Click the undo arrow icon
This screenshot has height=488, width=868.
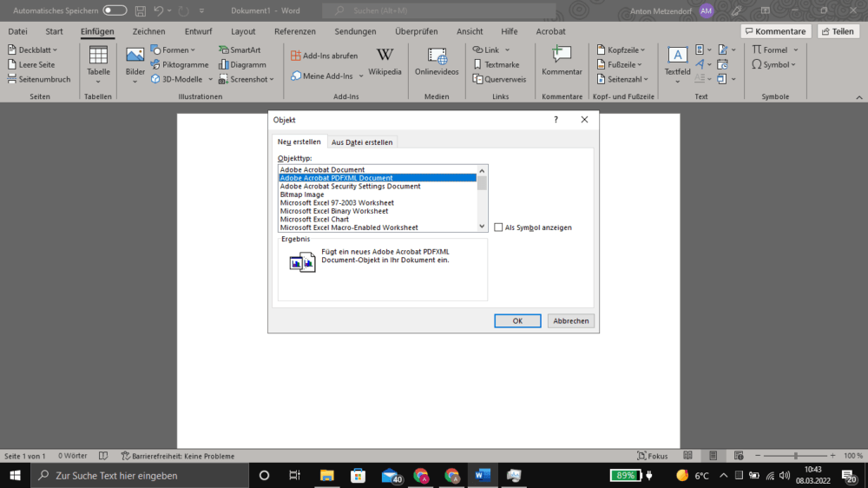159,10
